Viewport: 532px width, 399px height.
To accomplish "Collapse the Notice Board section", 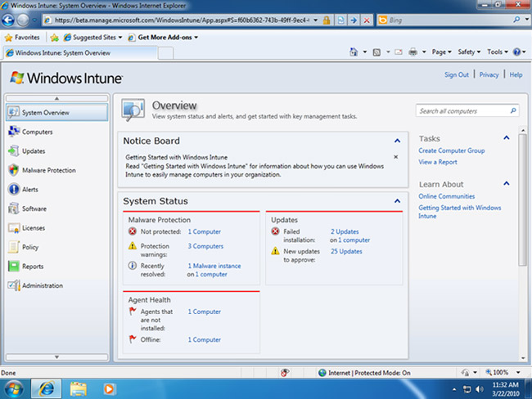I will pos(397,141).
